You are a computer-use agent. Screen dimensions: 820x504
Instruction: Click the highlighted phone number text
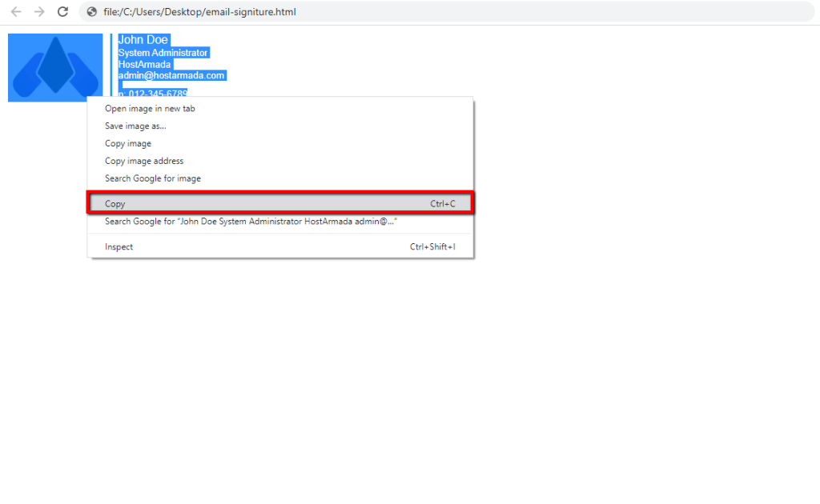[x=151, y=93]
